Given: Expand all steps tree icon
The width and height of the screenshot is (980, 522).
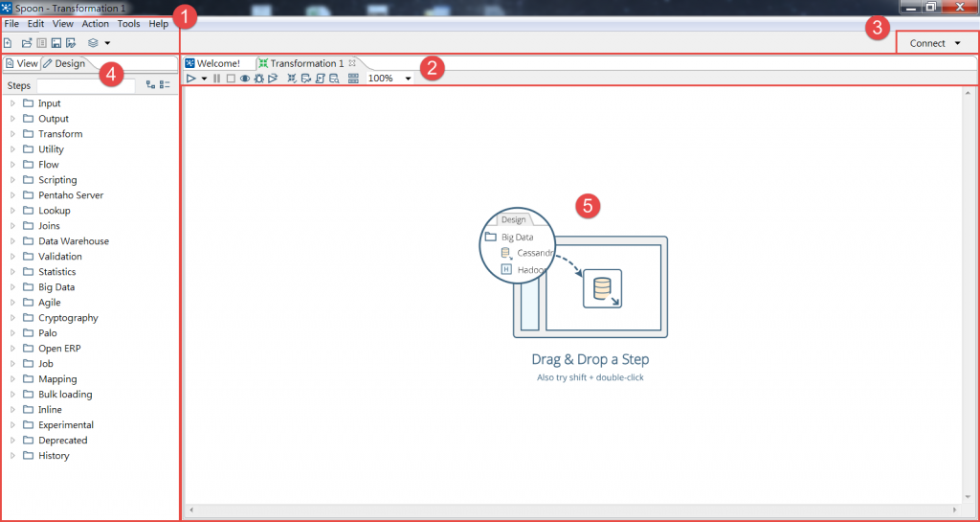Looking at the screenshot, I should (150, 85).
